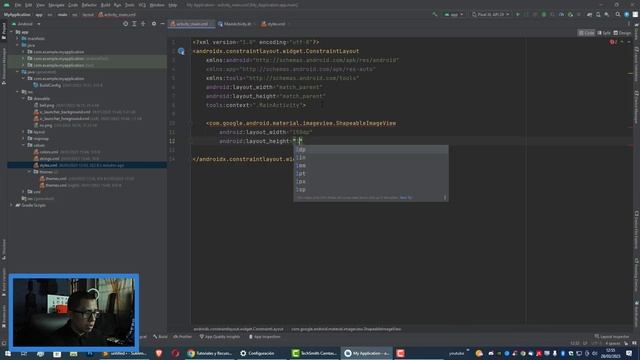
Task: Switch editor to Split view mode
Action: [604, 33]
